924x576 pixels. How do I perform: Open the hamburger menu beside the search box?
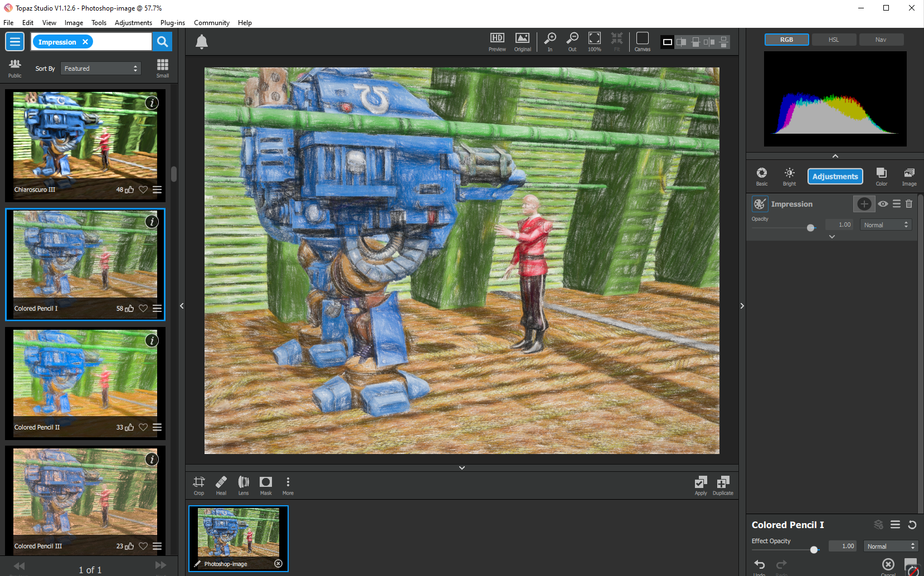15,42
